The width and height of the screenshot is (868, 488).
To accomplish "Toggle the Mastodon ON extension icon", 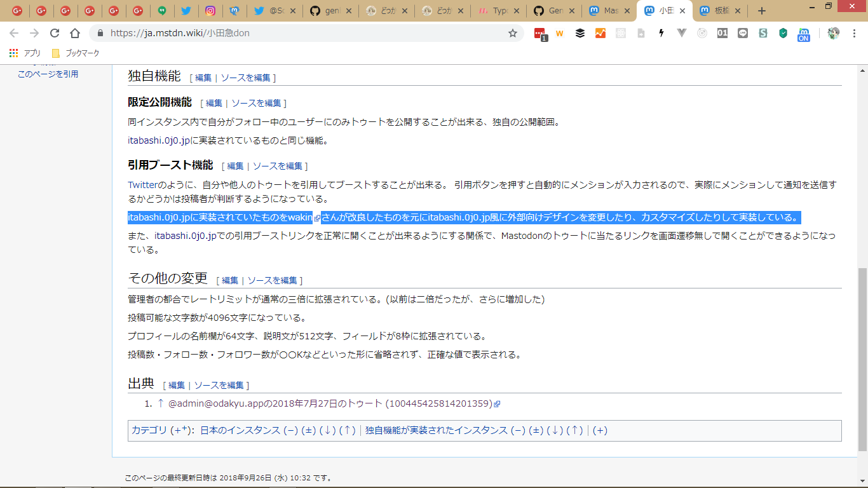I will point(804,34).
